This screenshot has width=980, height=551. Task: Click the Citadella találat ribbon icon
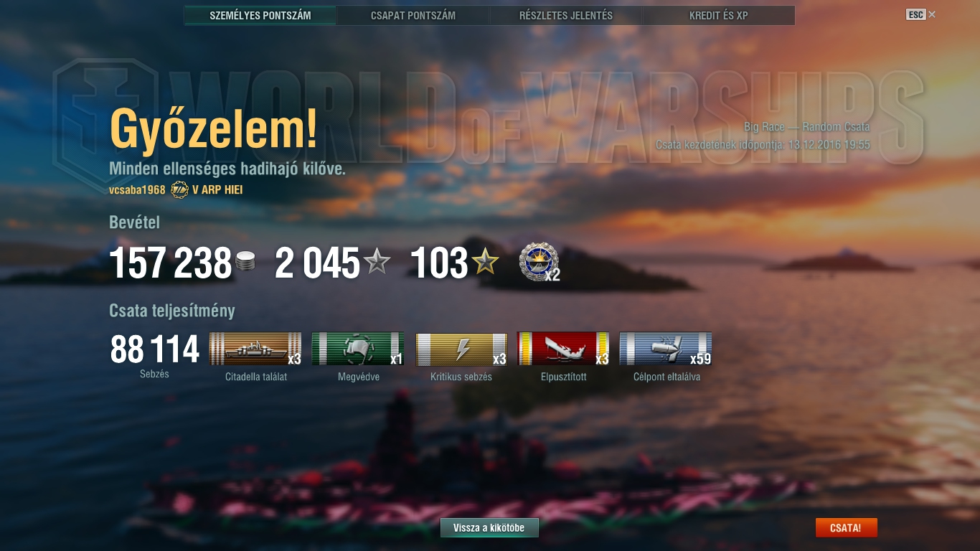[x=255, y=349]
